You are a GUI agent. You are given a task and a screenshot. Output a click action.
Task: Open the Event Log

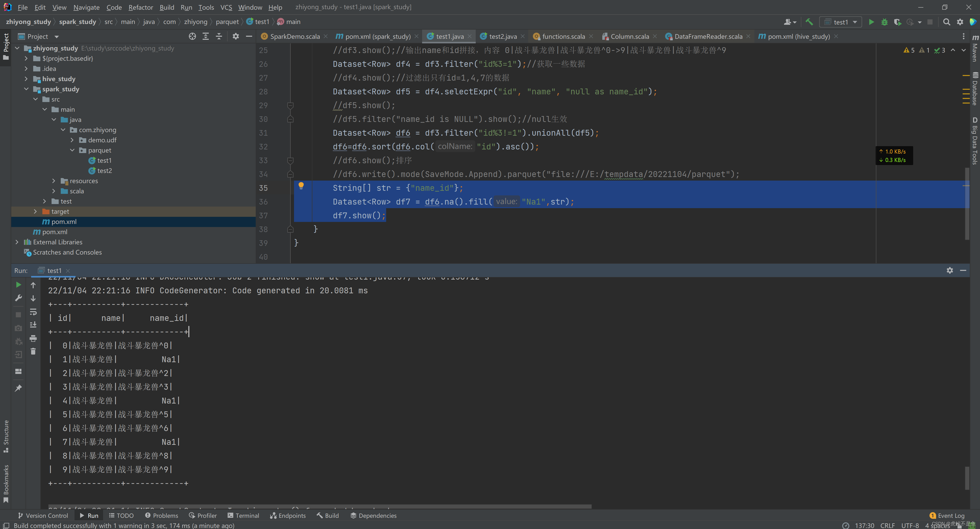pos(947,516)
